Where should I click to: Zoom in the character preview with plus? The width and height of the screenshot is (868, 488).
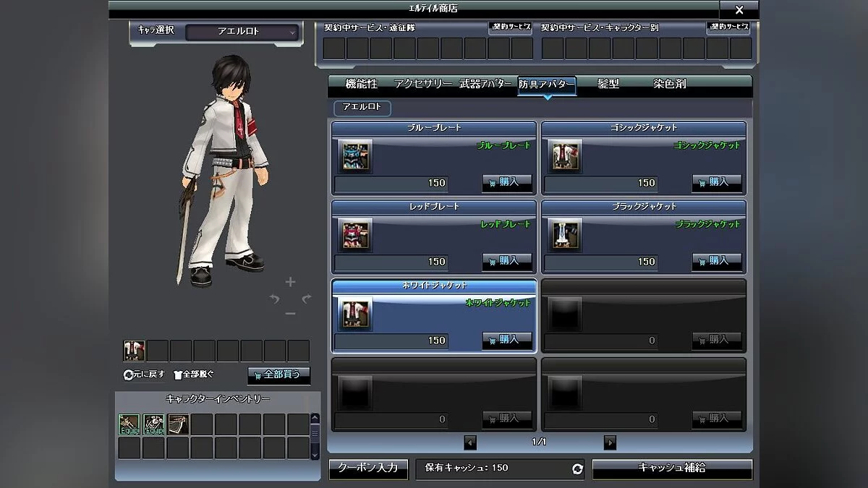[290, 282]
